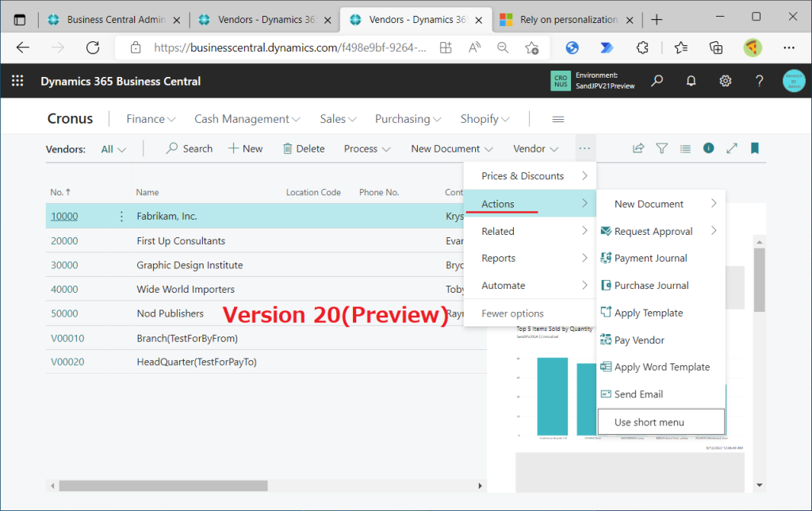Open browser extensions puzzle icon
This screenshot has height=511, width=812.
click(642, 48)
